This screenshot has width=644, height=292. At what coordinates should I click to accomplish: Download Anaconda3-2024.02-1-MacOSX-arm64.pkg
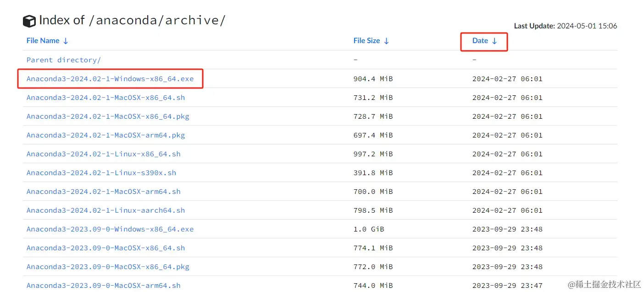click(106, 135)
